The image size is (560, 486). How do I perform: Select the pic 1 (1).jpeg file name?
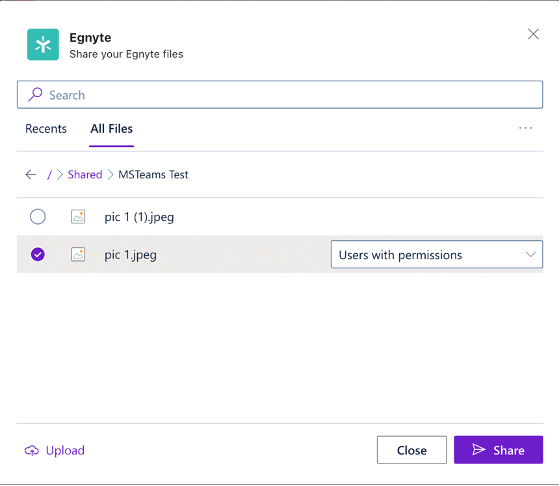click(139, 217)
